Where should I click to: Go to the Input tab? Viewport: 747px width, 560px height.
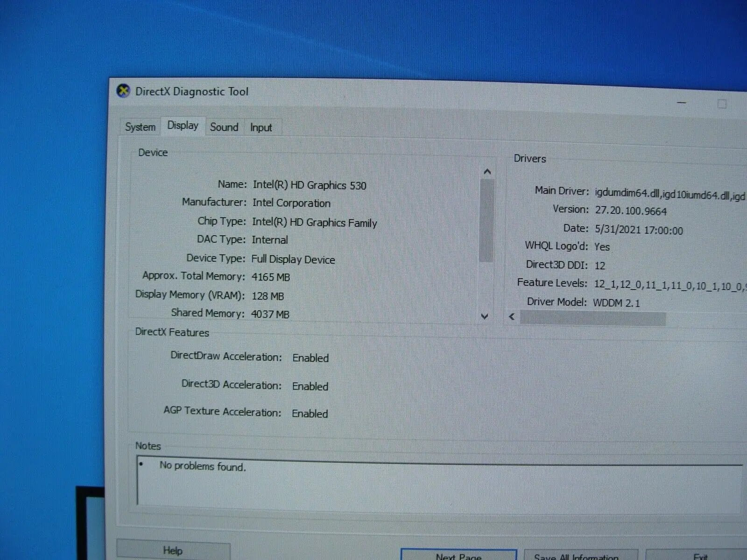tap(261, 127)
